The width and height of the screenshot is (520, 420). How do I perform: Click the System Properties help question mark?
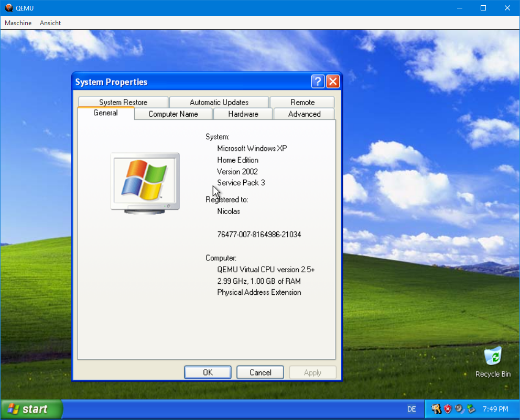click(318, 81)
